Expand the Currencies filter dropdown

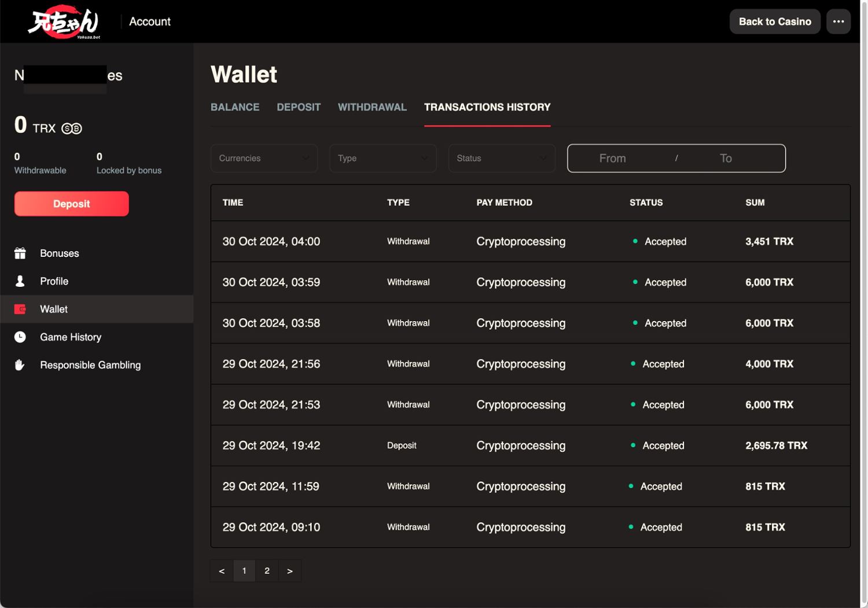click(264, 159)
